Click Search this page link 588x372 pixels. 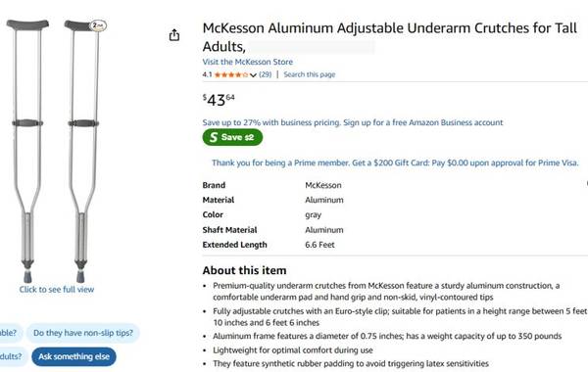click(x=310, y=74)
